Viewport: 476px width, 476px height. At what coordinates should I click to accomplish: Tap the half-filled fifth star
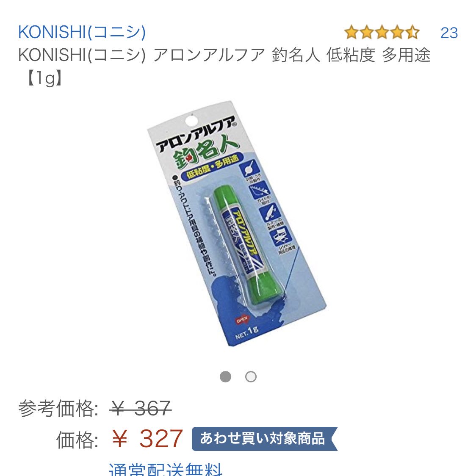412,33
